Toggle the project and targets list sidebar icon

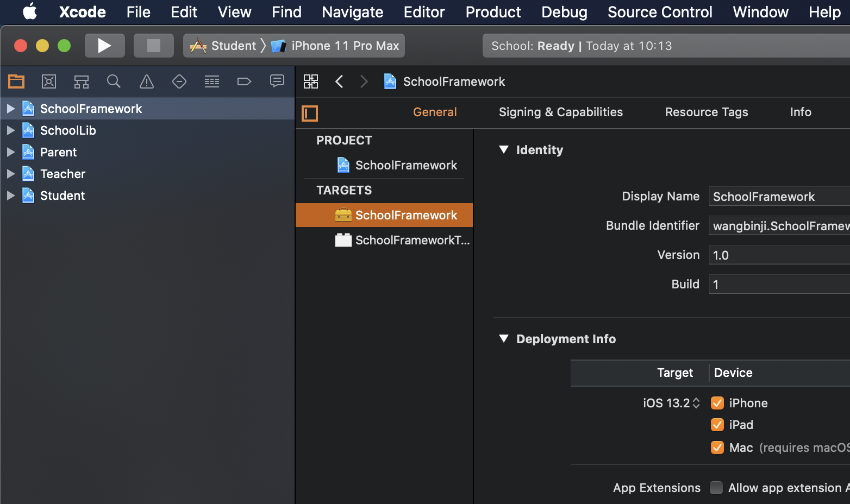[310, 113]
